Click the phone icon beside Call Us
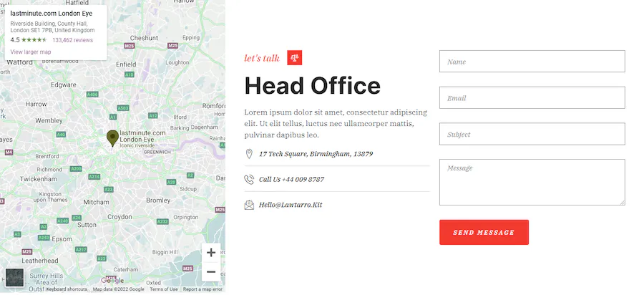 coord(249,180)
